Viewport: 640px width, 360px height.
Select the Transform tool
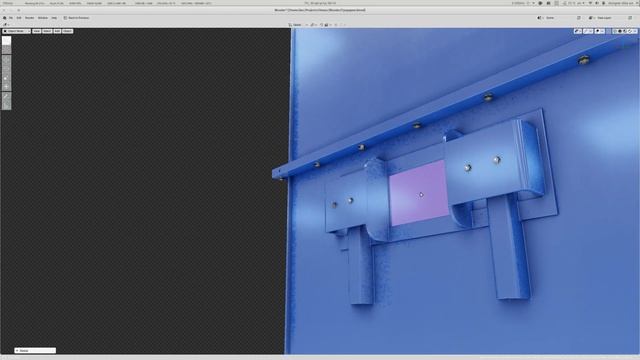[6, 87]
